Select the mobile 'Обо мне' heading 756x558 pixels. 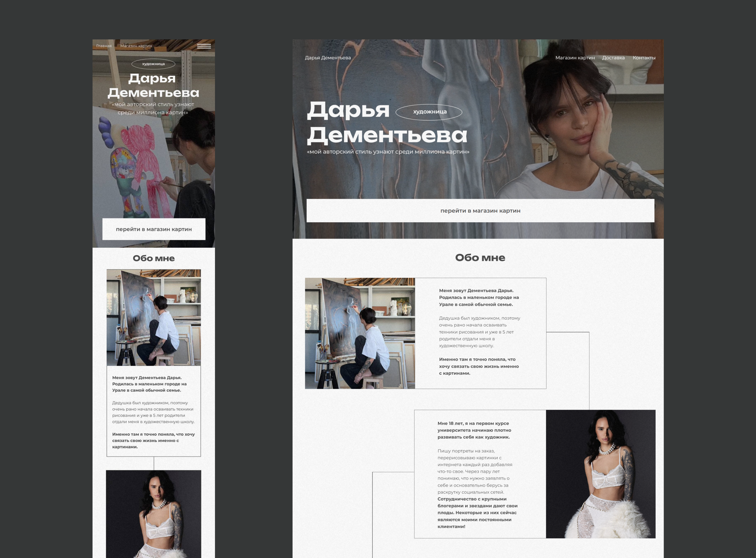click(x=154, y=258)
